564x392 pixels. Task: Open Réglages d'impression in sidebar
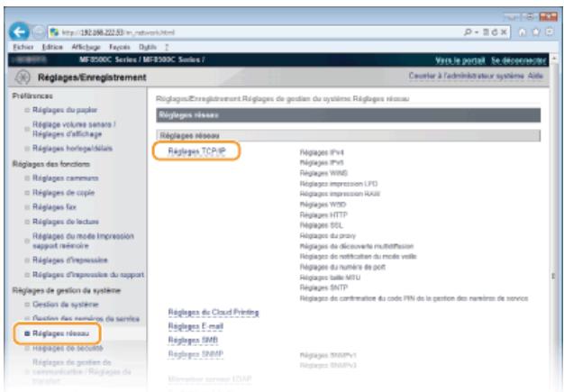69,260
